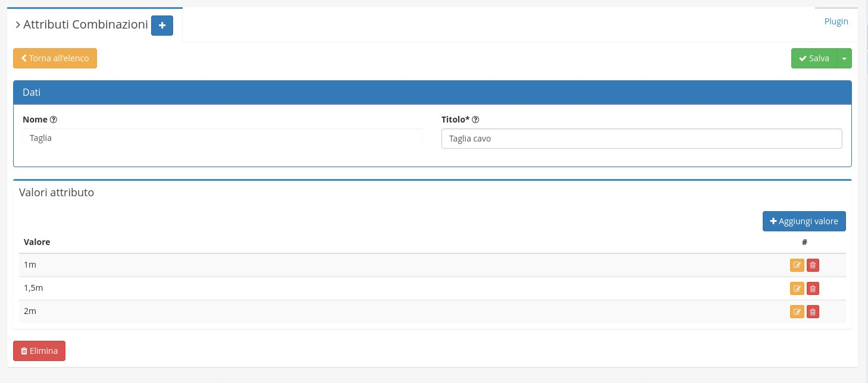Edit the 2m value row
The height and width of the screenshot is (383, 868).
(797, 312)
